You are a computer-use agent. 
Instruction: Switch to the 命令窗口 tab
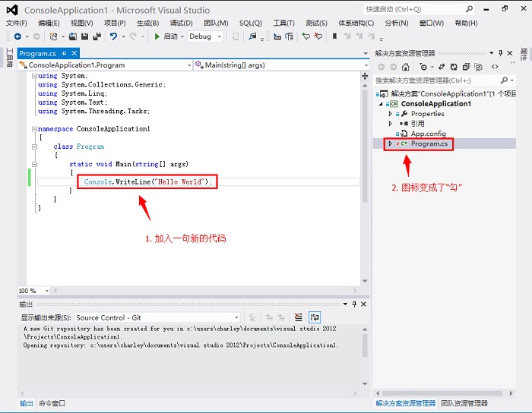click(52, 403)
